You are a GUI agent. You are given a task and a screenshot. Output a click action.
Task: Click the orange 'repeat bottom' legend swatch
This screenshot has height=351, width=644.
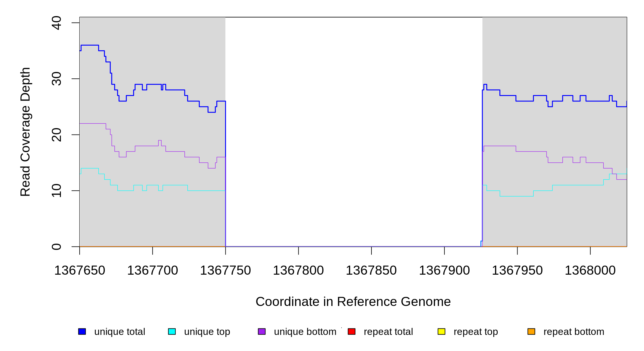tap(531, 331)
